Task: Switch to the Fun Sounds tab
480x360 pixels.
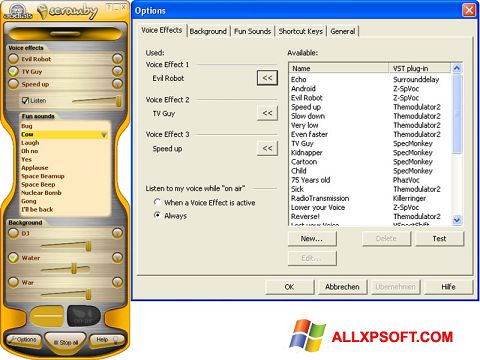Action: 252,31
